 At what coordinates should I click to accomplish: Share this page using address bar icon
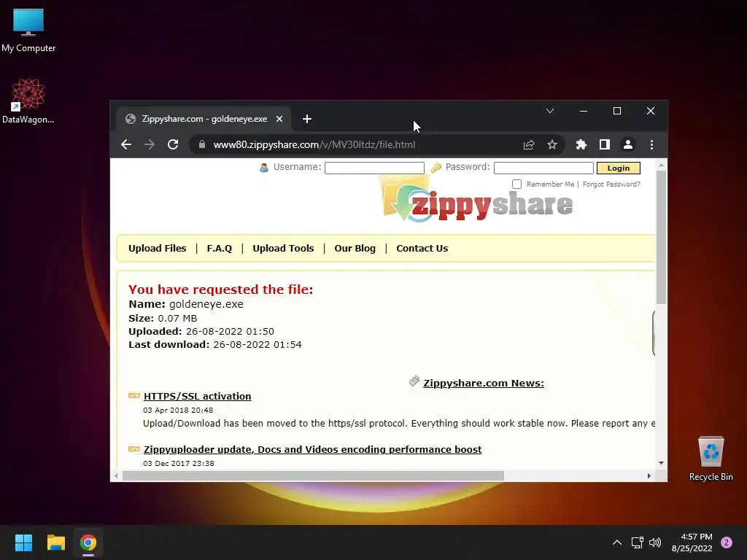[529, 145]
